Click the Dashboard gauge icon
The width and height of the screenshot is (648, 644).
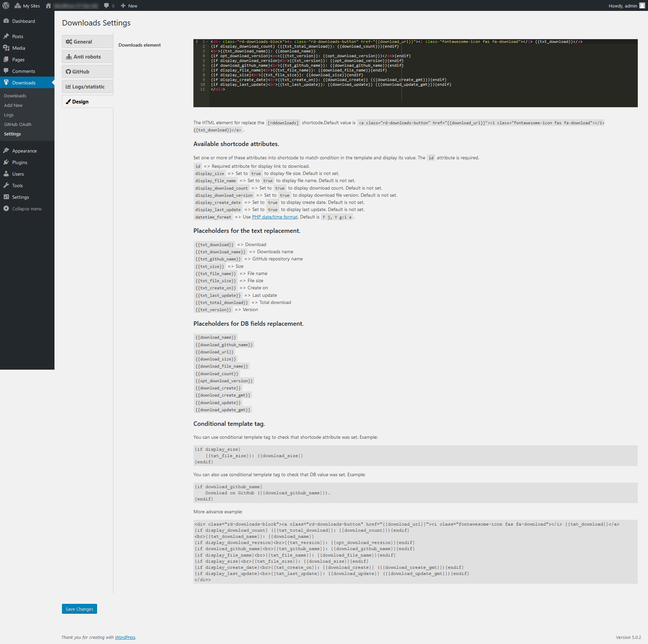(6, 21)
